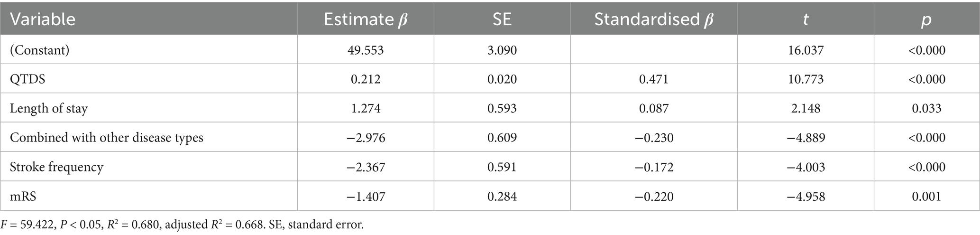Select the Length of stay row label
Screen dimensions: 980x235
pyautogui.click(x=49, y=108)
